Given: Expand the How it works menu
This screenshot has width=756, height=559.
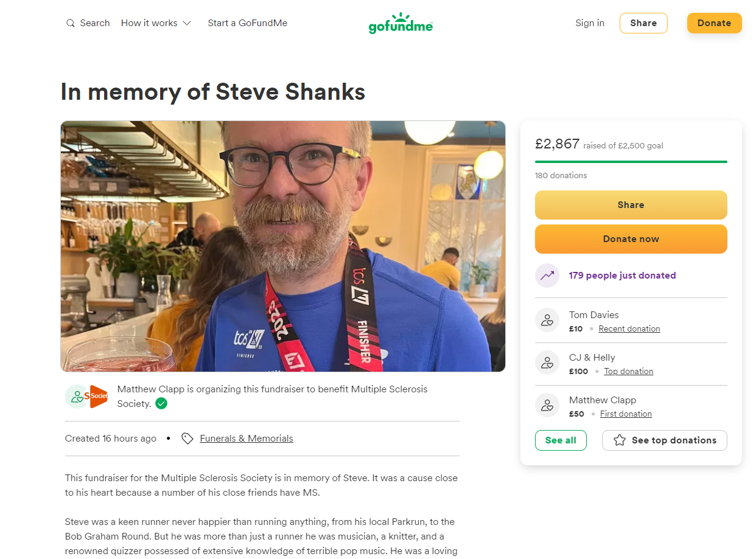Looking at the screenshot, I should coord(156,23).
